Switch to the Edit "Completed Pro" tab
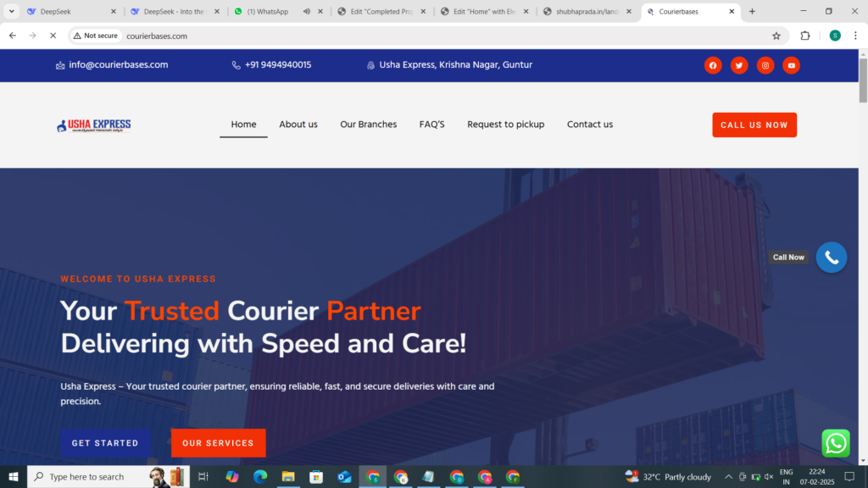868x488 pixels. point(381,11)
